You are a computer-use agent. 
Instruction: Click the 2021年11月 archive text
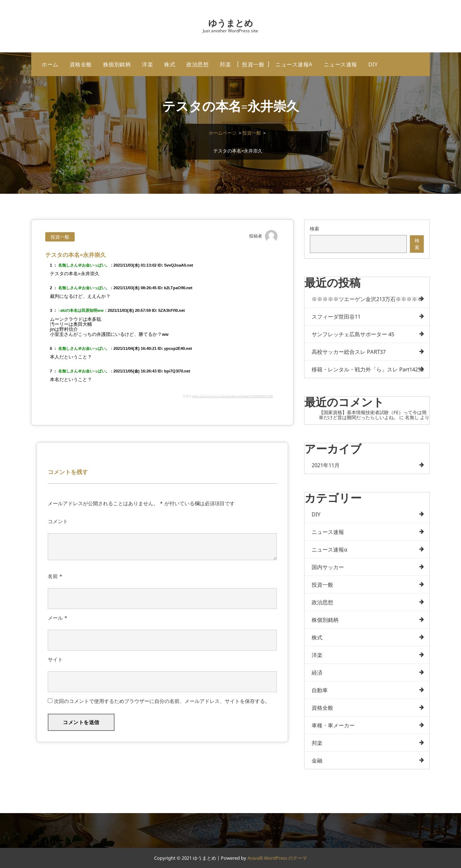click(325, 465)
